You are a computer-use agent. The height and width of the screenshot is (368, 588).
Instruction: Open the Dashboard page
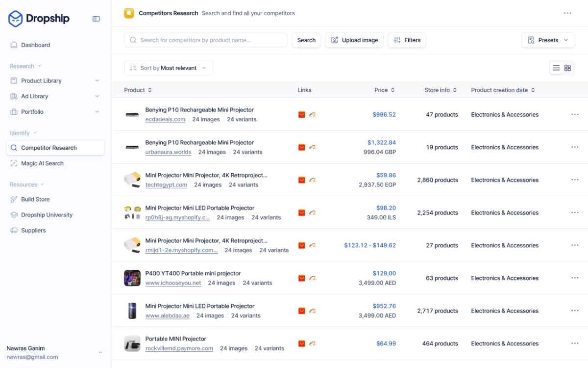[x=35, y=45]
